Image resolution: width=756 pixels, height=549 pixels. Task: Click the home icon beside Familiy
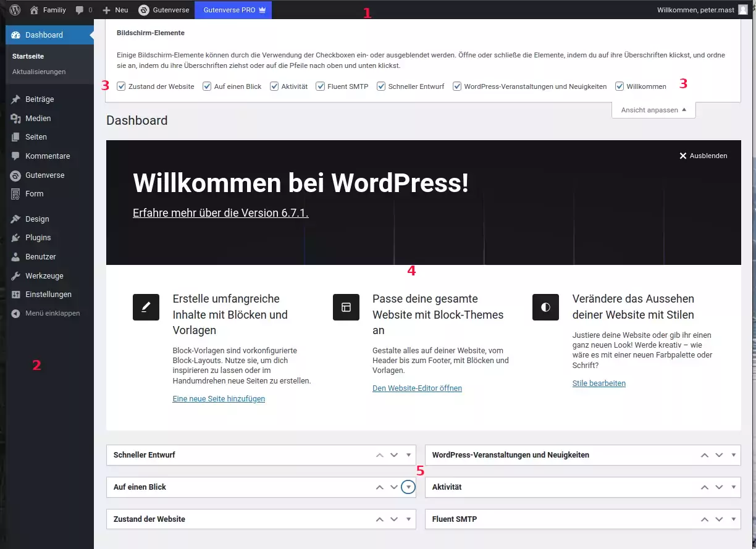click(x=34, y=10)
